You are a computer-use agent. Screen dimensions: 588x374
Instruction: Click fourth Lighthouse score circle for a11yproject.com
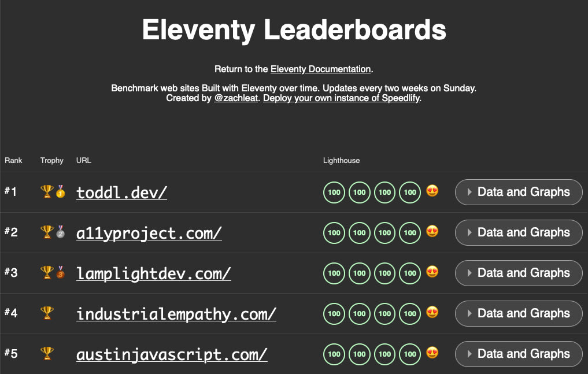410,233
